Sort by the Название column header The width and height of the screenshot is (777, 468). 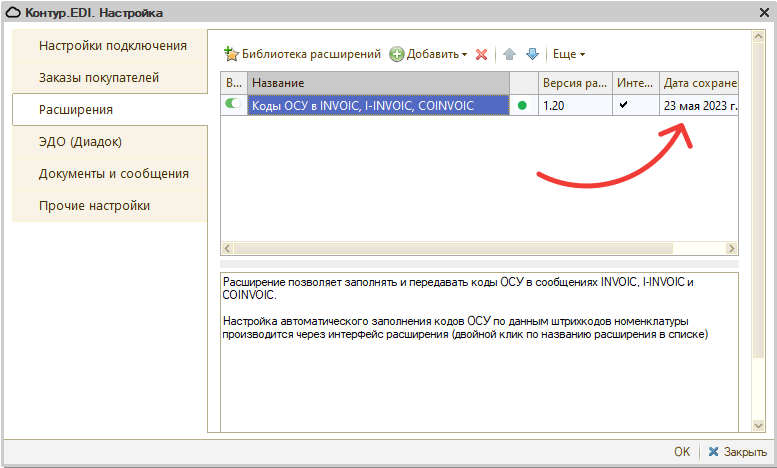point(379,83)
